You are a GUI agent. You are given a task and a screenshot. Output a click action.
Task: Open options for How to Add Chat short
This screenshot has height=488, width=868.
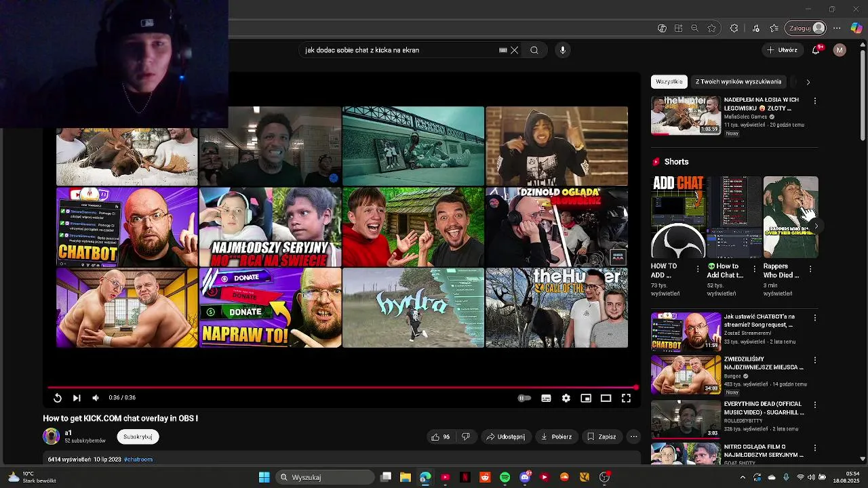[754, 268]
